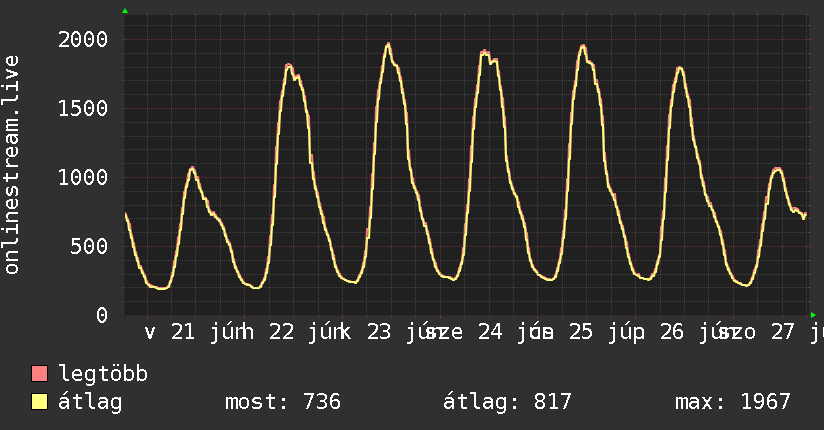
Task: Click the green arrow at x-axis end
Action: [813, 315]
